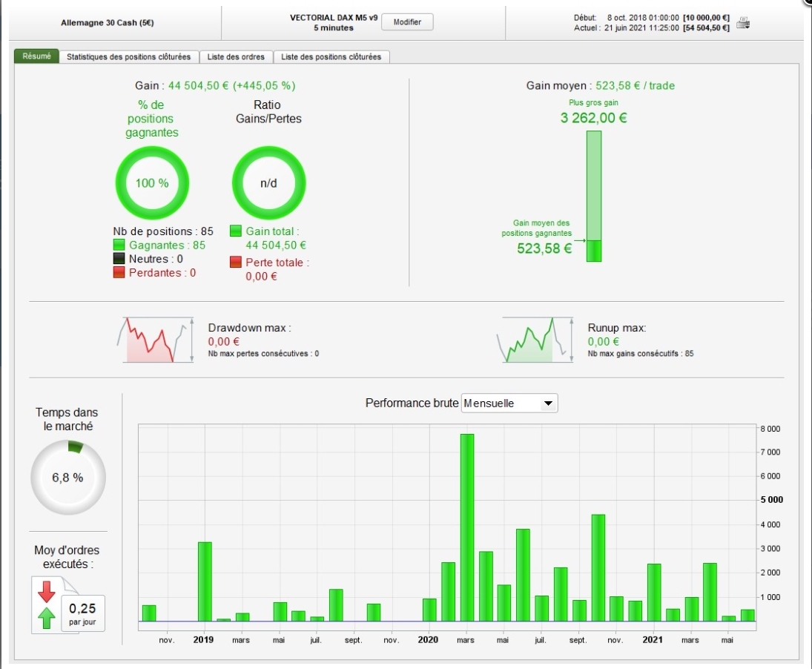
Task: Click the Drawdown max red chart thumbnail
Action: point(156,339)
